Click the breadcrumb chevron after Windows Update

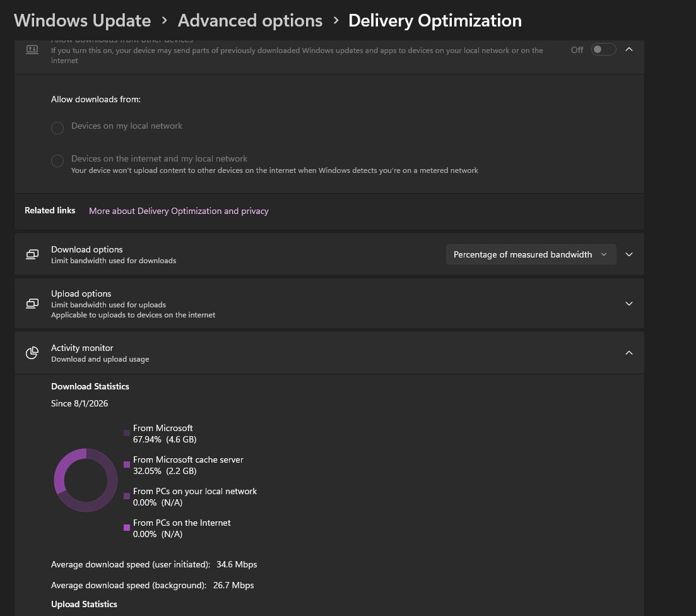tap(164, 20)
